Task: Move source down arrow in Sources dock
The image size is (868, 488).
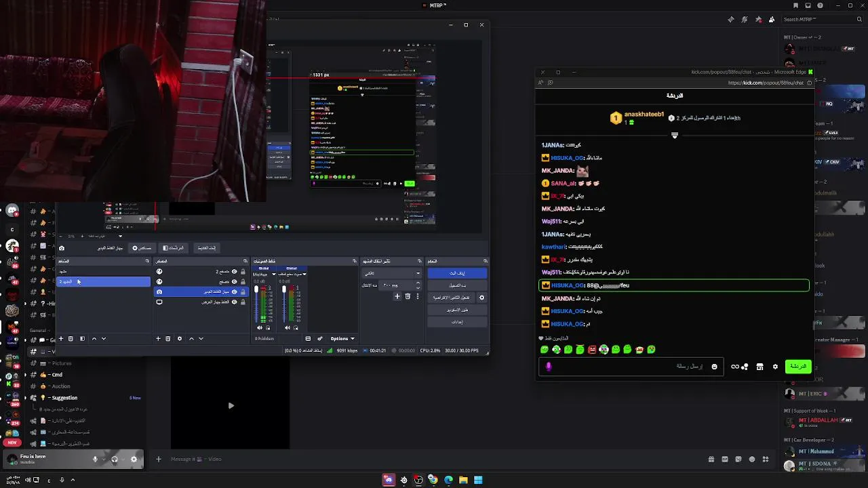Action: [x=201, y=338]
